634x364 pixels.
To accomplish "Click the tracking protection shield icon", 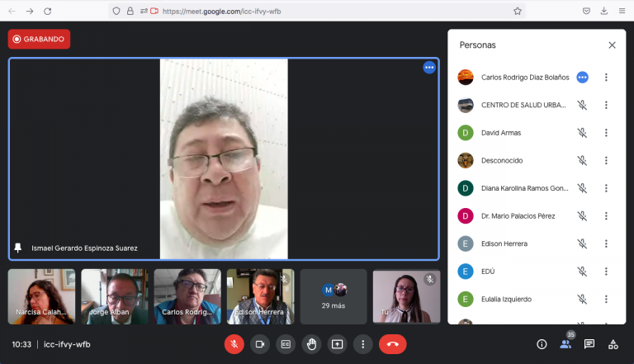I will pos(116,12).
